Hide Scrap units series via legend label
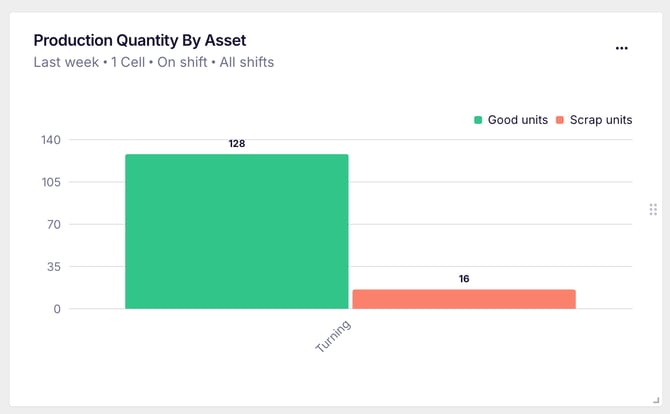 pyautogui.click(x=601, y=120)
